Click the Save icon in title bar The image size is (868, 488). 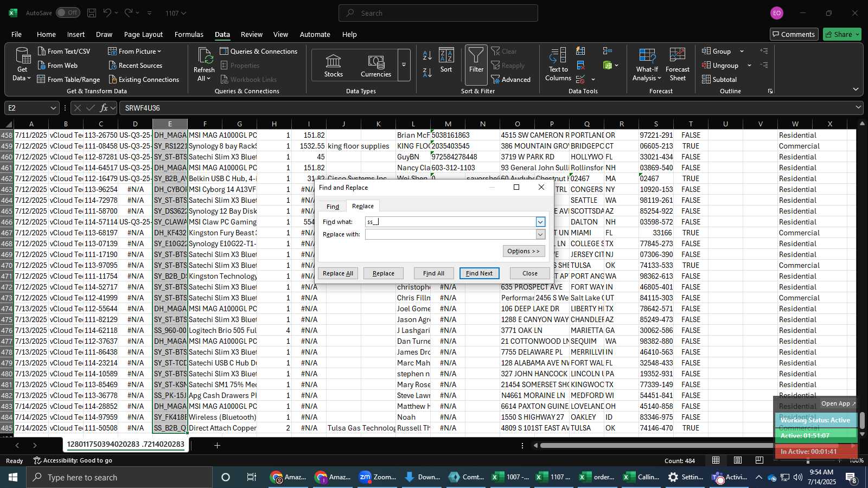point(92,13)
